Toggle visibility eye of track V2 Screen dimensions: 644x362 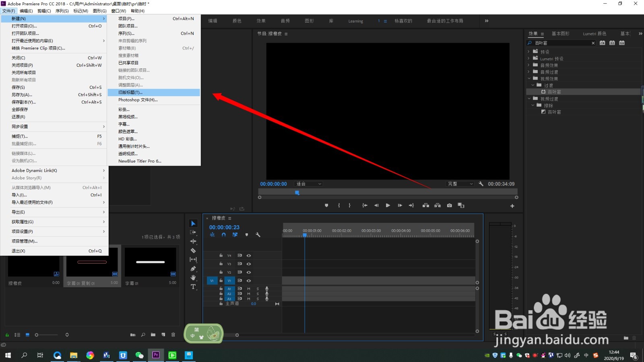click(249, 272)
